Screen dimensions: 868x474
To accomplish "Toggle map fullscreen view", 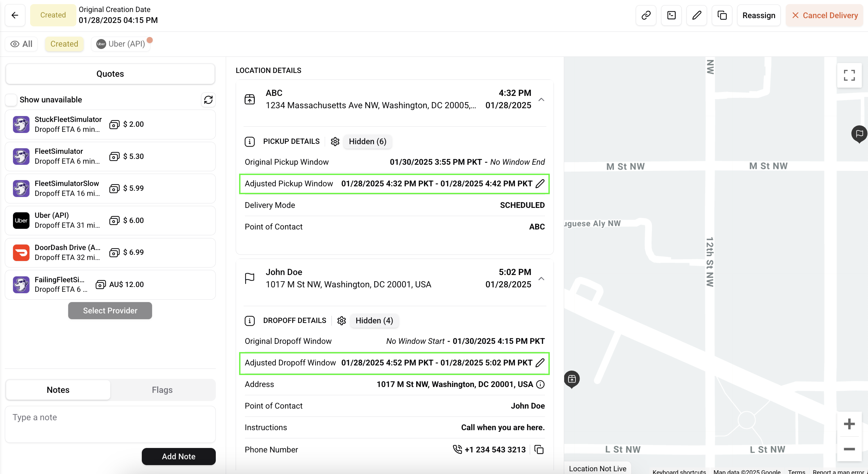I will tap(849, 75).
